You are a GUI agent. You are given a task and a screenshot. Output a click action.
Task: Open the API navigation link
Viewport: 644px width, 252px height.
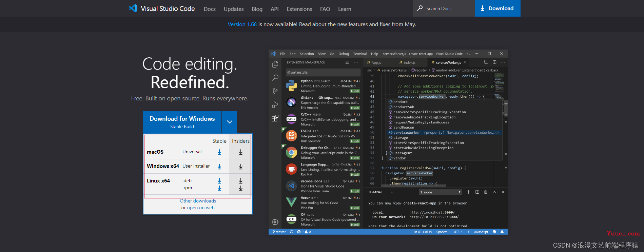(275, 9)
